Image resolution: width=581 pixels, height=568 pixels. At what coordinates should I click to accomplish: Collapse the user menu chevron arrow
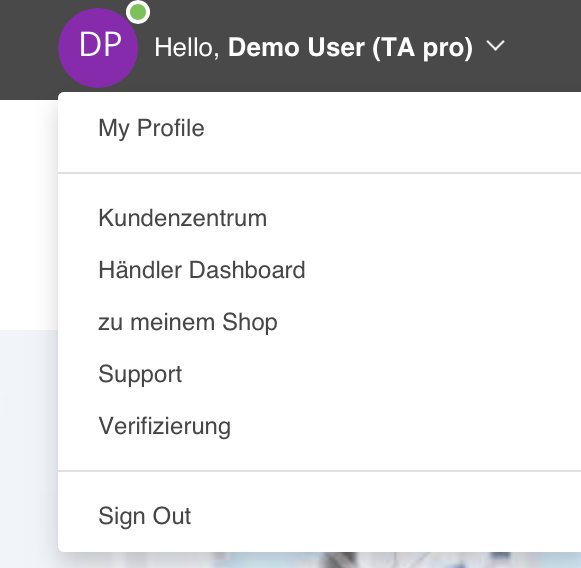point(495,46)
